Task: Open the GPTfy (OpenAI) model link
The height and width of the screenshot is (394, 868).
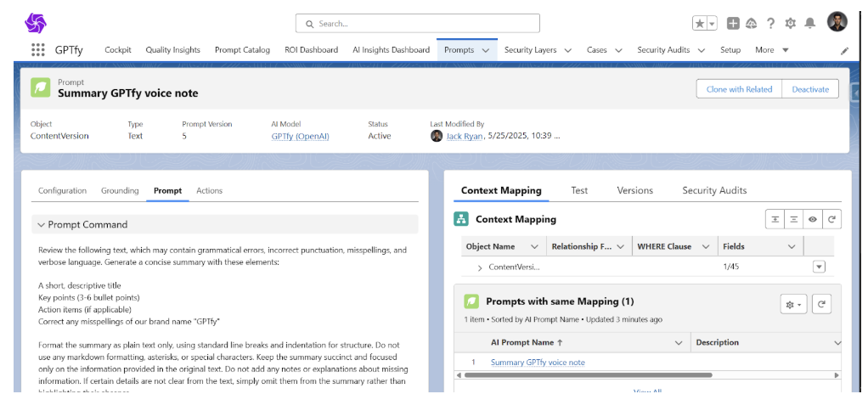Action: click(x=300, y=136)
